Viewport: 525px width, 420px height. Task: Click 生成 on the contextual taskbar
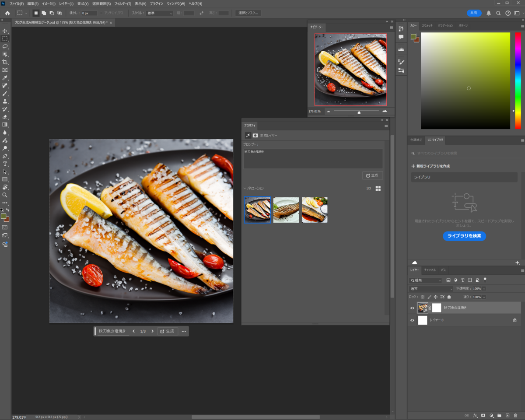click(x=167, y=331)
